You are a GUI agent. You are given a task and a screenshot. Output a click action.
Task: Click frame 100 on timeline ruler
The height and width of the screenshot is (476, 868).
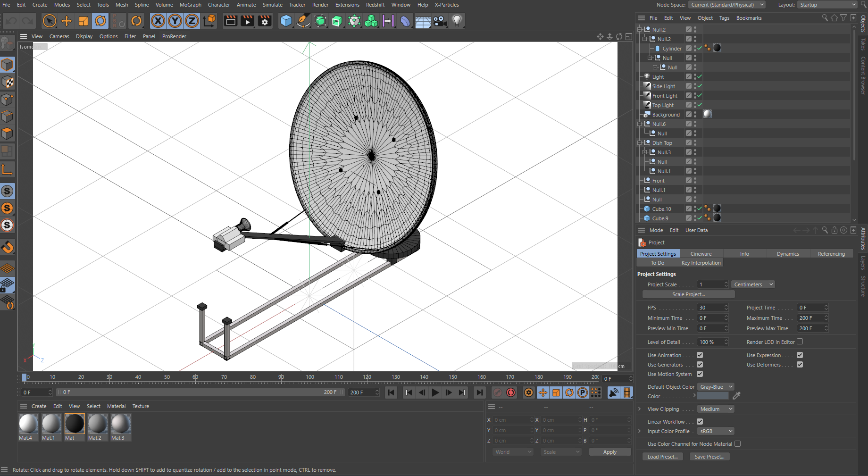(x=309, y=377)
